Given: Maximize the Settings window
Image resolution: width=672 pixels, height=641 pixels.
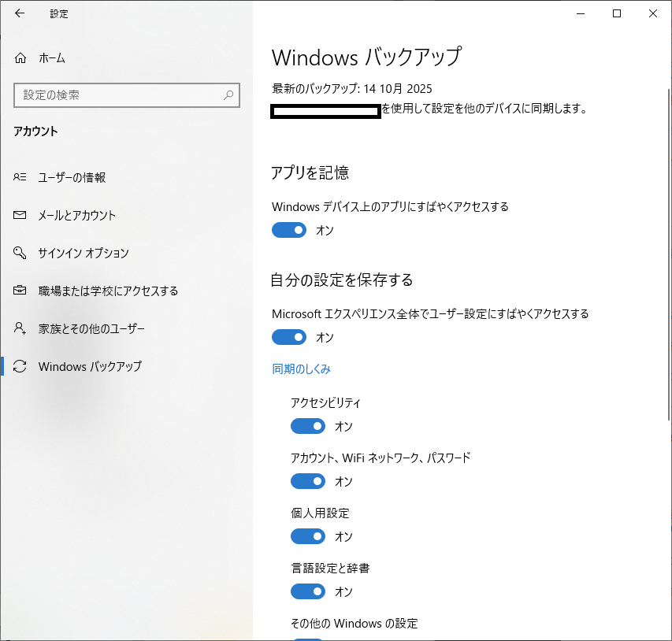Looking at the screenshot, I should pos(617,13).
